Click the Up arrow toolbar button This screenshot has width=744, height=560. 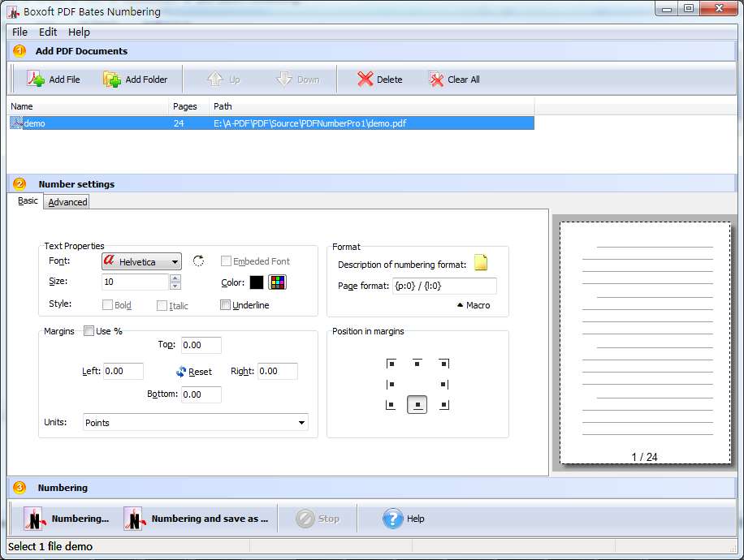pos(223,80)
